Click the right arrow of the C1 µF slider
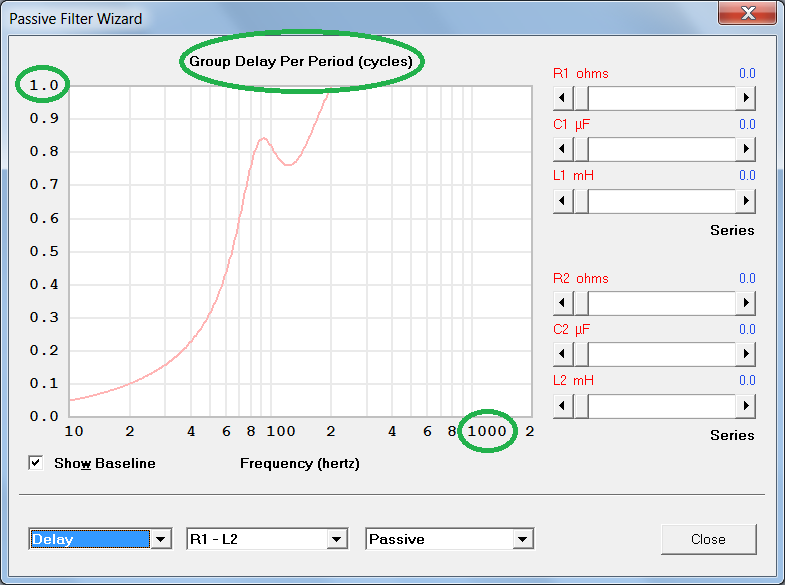The image size is (785, 585). coord(745,149)
